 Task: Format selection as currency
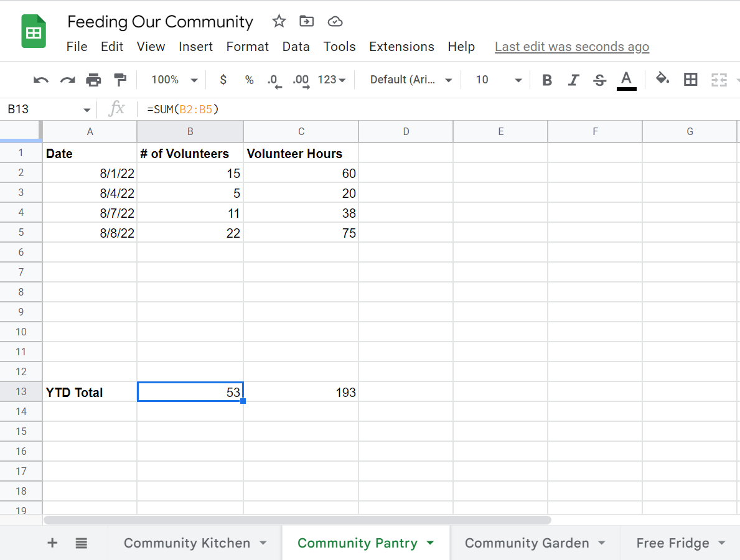point(223,80)
